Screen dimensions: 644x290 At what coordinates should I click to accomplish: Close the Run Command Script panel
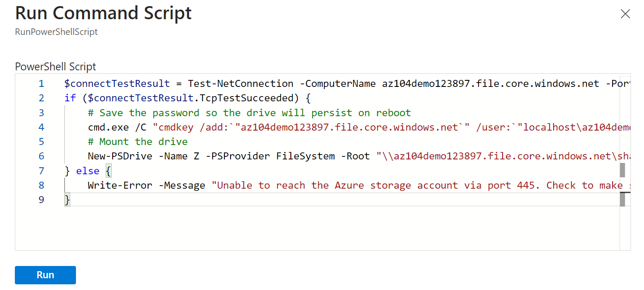click(625, 14)
